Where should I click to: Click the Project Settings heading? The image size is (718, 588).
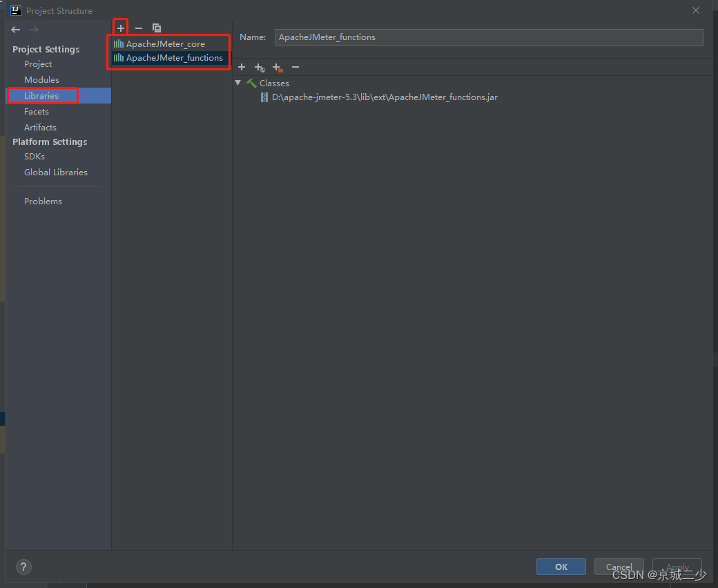46,50
